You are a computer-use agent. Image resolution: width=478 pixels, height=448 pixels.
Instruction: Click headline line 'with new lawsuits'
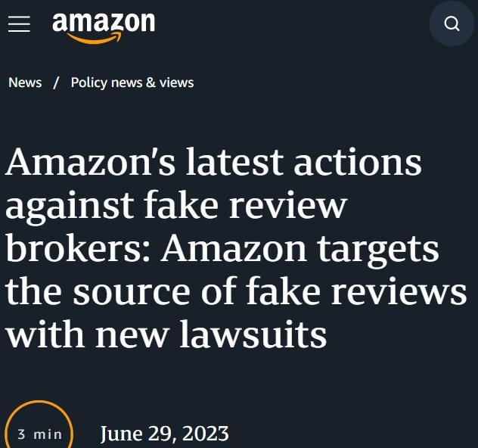pyautogui.click(x=166, y=334)
